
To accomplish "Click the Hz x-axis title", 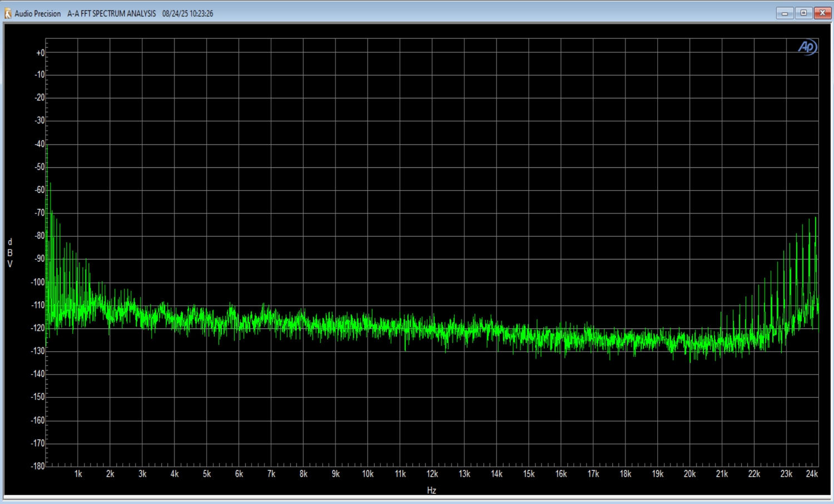I will (431, 490).
